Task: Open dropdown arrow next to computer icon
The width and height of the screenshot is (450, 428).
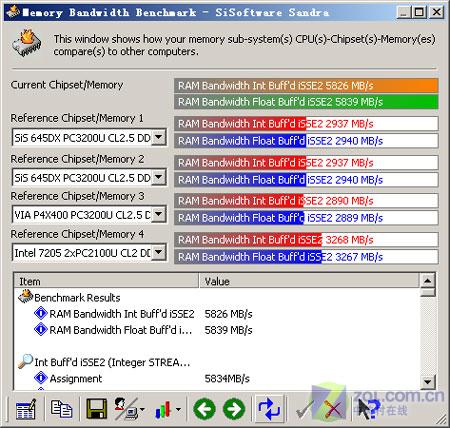Action: [x=142, y=409]
